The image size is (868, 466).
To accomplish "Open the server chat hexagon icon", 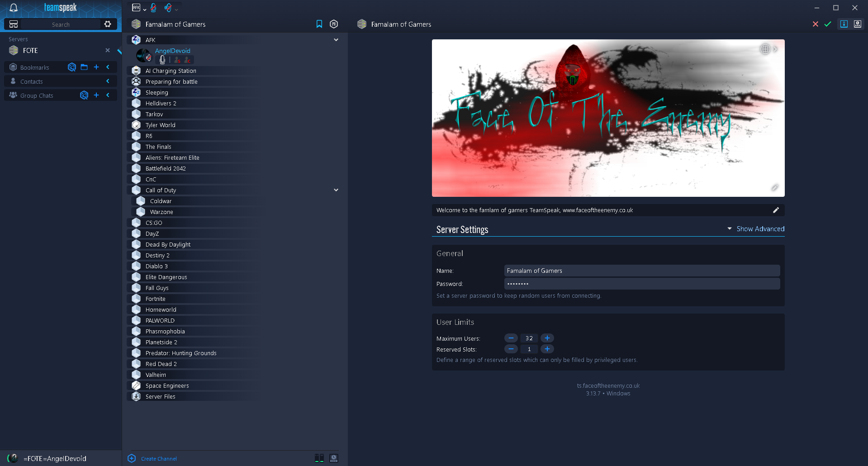I will (334, 24).
